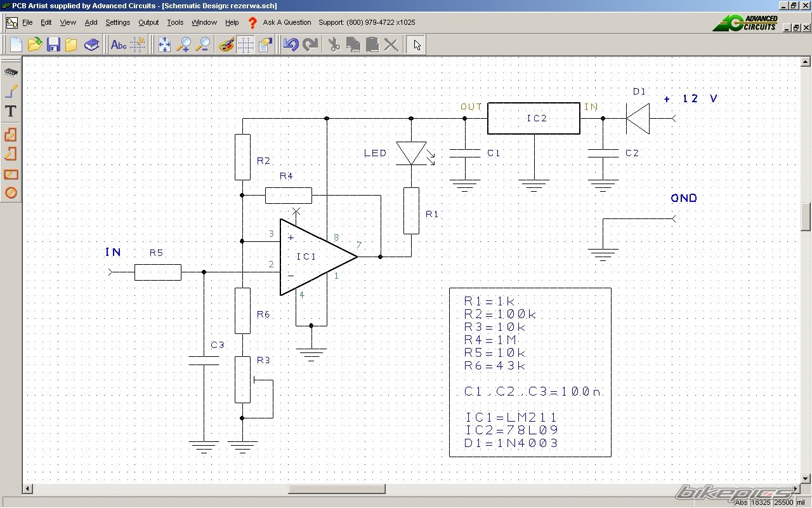Open the Help menu
Image resolution: width=812 pixels, height=508 pixels.
tap(232, 22)
